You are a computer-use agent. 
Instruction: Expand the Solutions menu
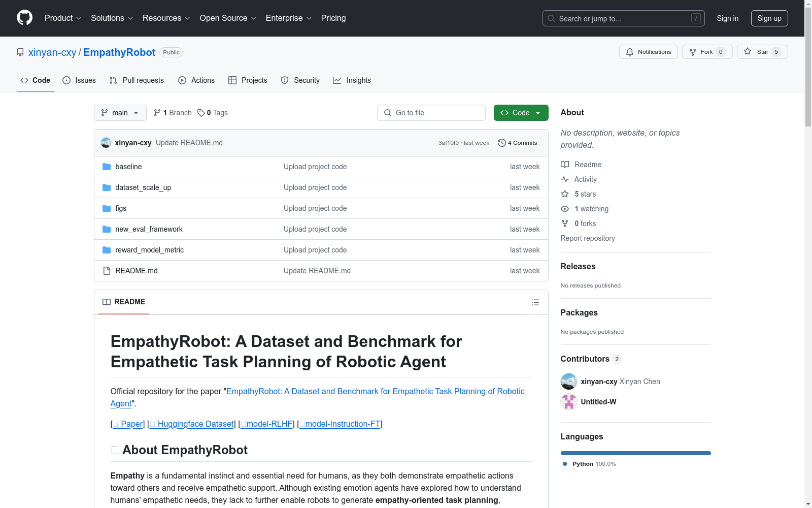coord(112,18)
